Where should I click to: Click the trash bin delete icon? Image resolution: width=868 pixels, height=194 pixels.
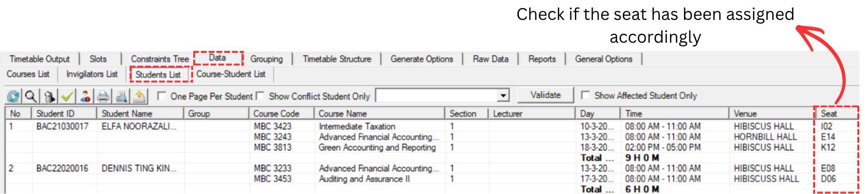click(x=49, y=97)
